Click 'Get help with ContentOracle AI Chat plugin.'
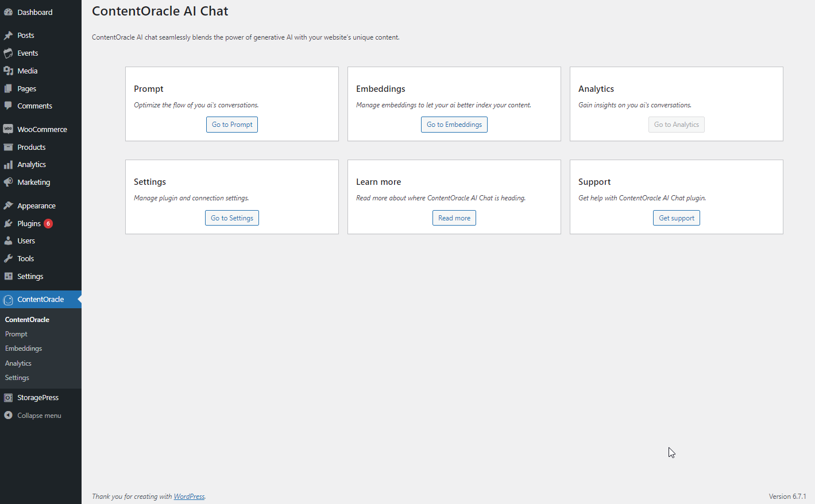Image resolution: width=815 pixels, height=504 pixels. (642, 198)
